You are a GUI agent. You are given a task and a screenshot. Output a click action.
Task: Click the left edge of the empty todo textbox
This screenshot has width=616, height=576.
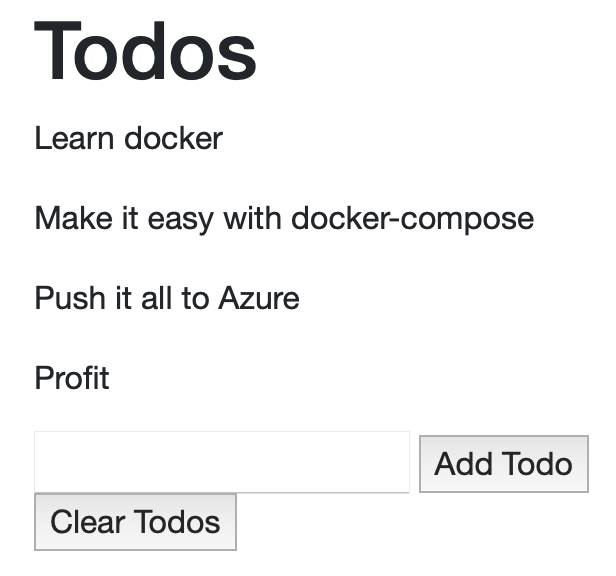pos(42,462)
